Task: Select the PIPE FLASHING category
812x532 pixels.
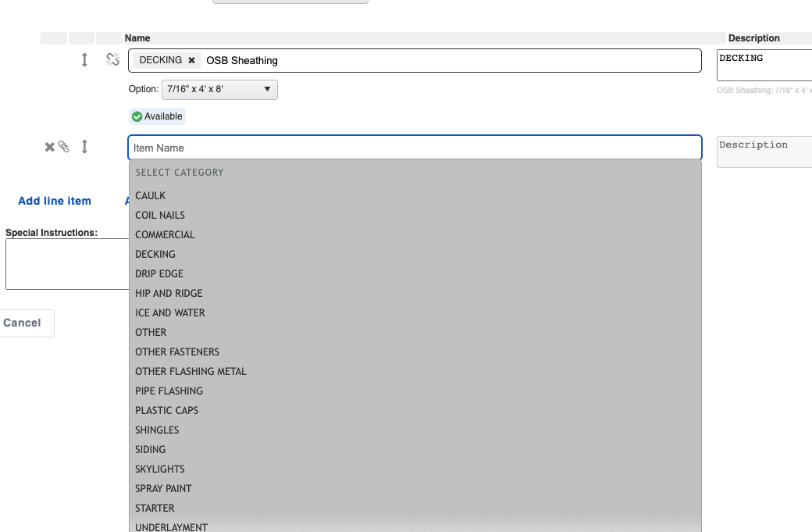Action: 169,391
